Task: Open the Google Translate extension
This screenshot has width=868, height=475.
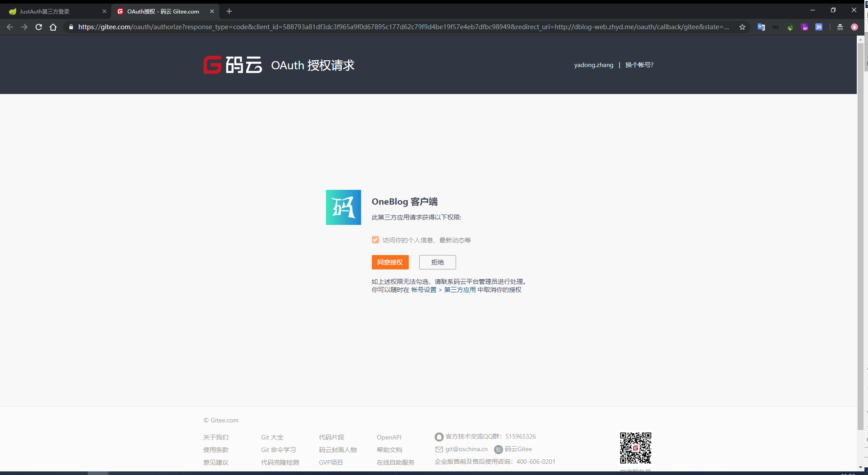Action: (761, 27)
